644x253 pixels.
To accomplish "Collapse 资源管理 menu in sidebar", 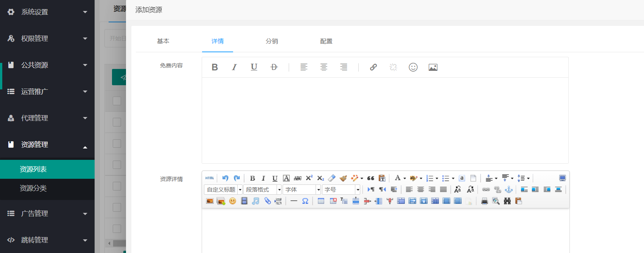I will point(47,144).
